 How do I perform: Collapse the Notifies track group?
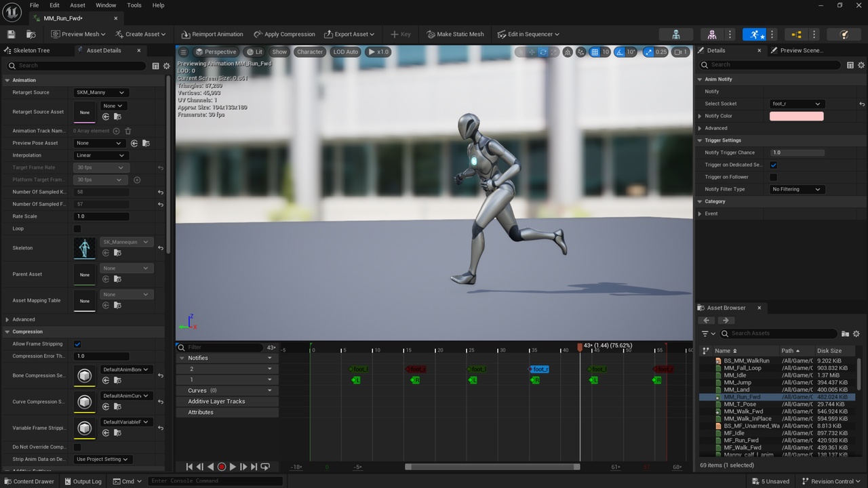[182, 358]
